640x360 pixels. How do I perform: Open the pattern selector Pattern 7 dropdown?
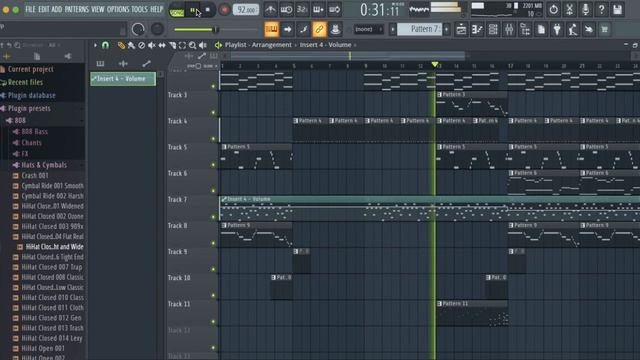[x=420, y=29]
